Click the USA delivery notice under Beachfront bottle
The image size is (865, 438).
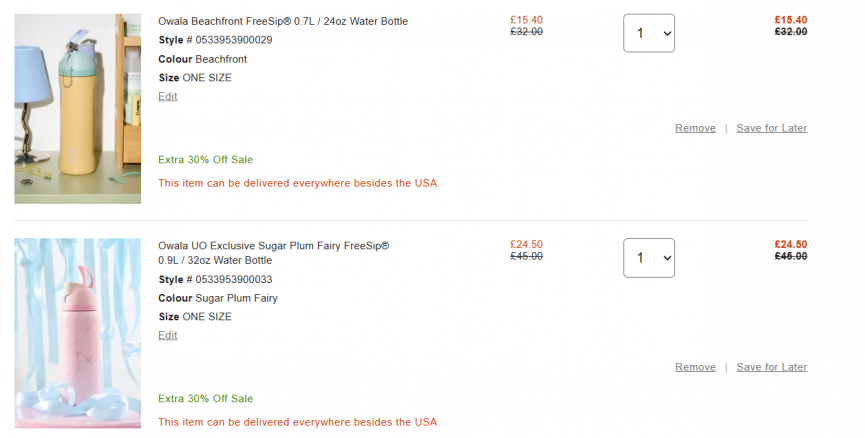coord(298,183)
